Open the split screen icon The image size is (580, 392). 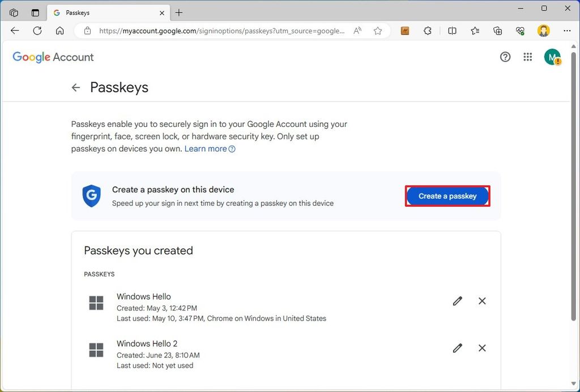452,31
